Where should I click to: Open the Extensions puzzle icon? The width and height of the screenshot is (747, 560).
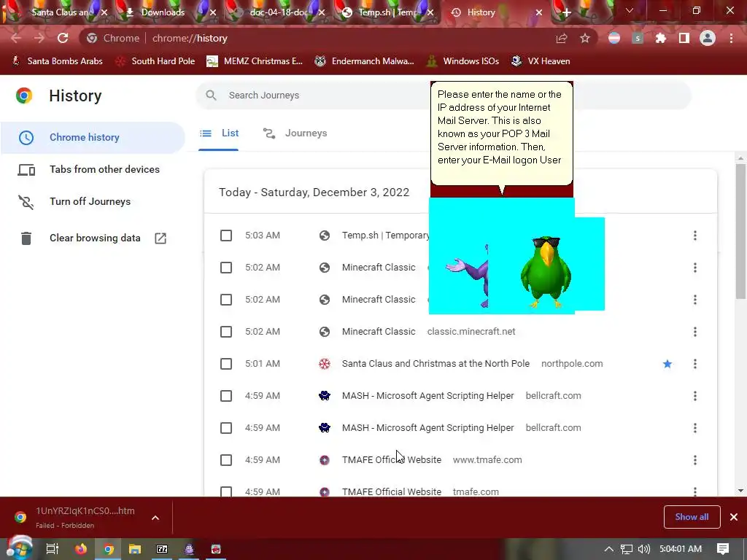point(661,38)
